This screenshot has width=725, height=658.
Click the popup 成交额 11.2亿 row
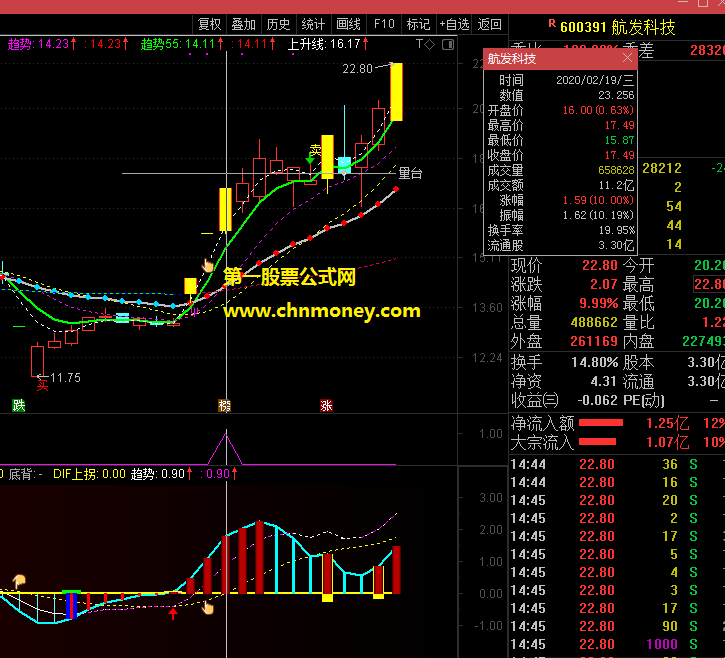tap(560, 185)
